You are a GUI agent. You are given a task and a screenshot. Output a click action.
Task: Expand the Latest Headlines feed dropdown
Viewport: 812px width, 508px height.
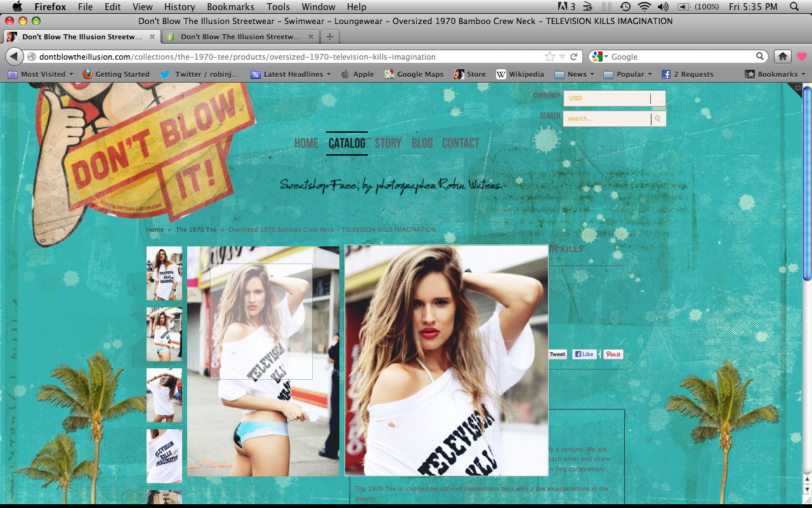click(291, 74)
